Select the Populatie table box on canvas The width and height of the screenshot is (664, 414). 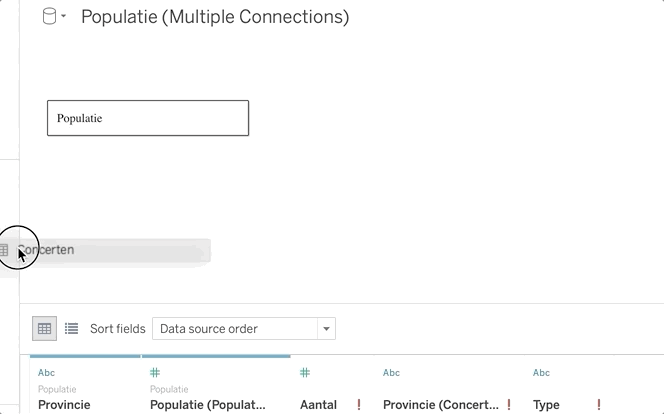148,118
